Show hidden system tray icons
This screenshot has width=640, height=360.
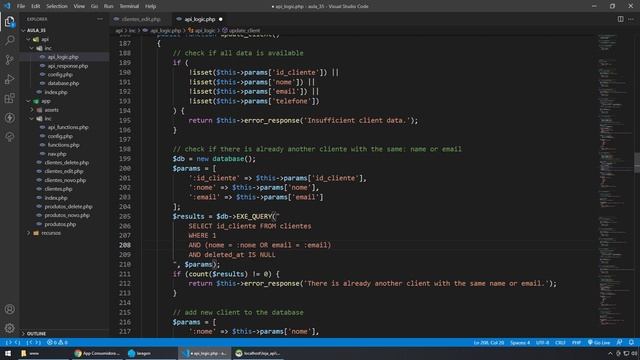point(610,353)
